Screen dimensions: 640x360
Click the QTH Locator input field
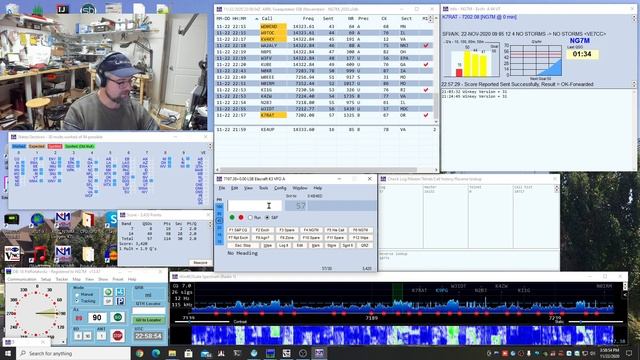[x=149, y=311]
